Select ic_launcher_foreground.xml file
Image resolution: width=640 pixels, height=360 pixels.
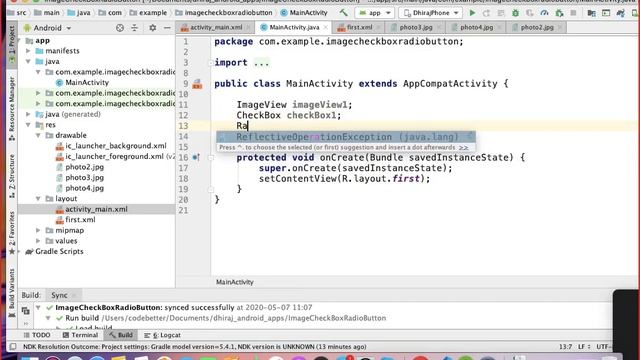point(114,156)
